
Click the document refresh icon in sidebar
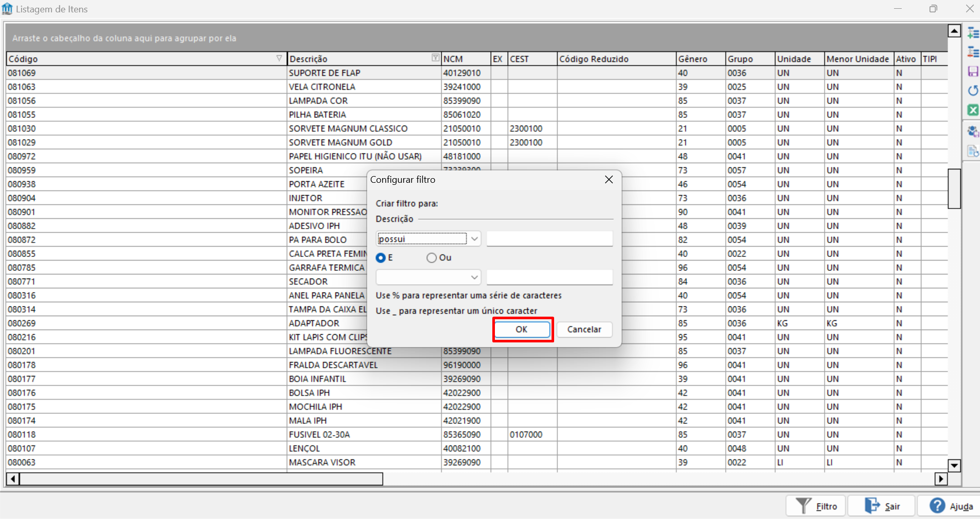973,151
